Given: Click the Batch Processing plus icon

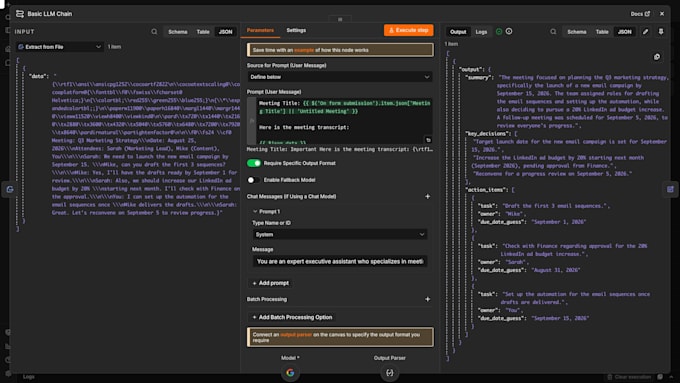Looking at the screenshot, I should click(427, 299).
